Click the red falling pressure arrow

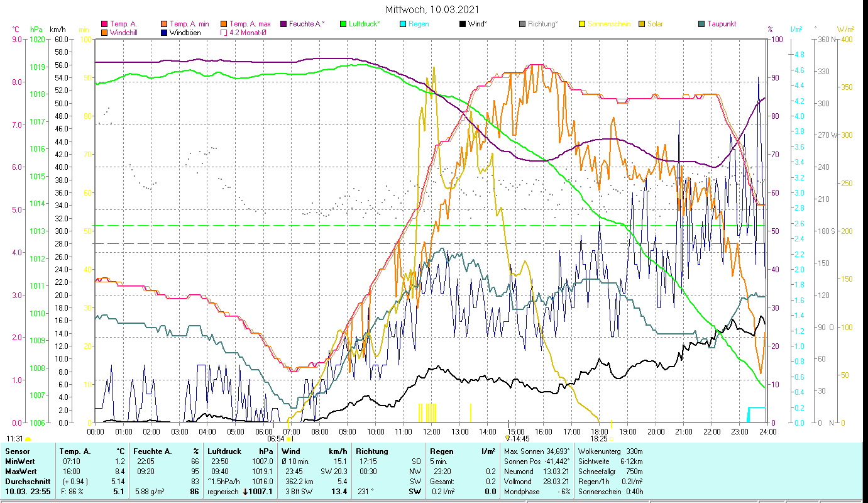[x=245, y=492]
